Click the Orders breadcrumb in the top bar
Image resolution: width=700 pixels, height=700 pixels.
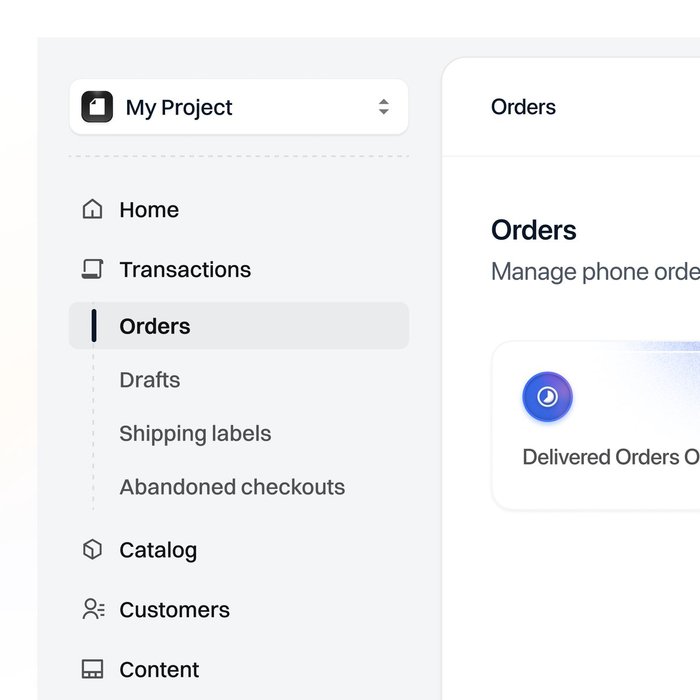coord(523,107)
